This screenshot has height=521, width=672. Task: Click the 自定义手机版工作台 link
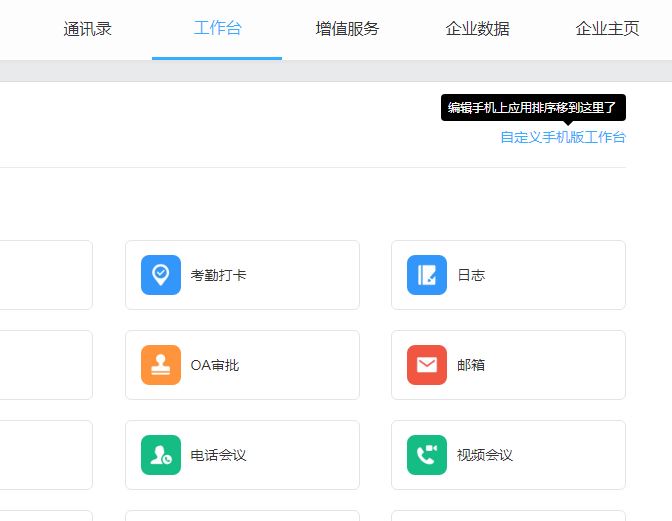563,137
